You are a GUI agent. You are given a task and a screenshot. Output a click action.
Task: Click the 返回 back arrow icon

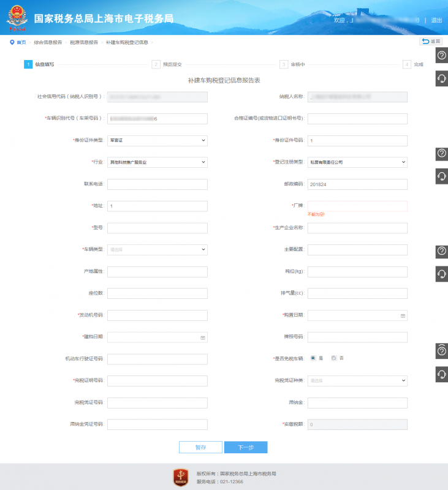click(425, 42)
